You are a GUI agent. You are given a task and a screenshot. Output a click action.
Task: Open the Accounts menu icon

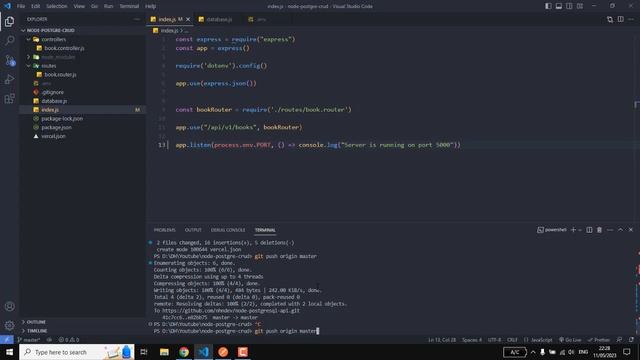coord(9,307)
